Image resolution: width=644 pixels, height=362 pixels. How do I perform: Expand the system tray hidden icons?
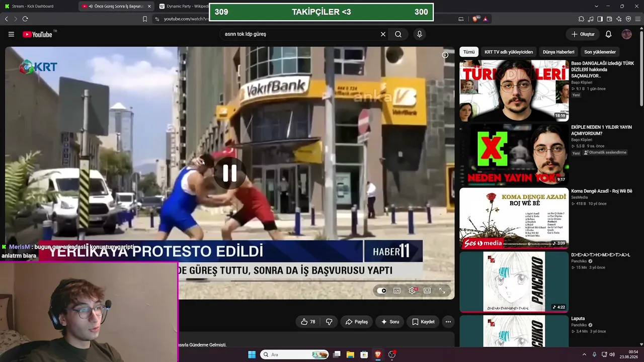[584, 354]
